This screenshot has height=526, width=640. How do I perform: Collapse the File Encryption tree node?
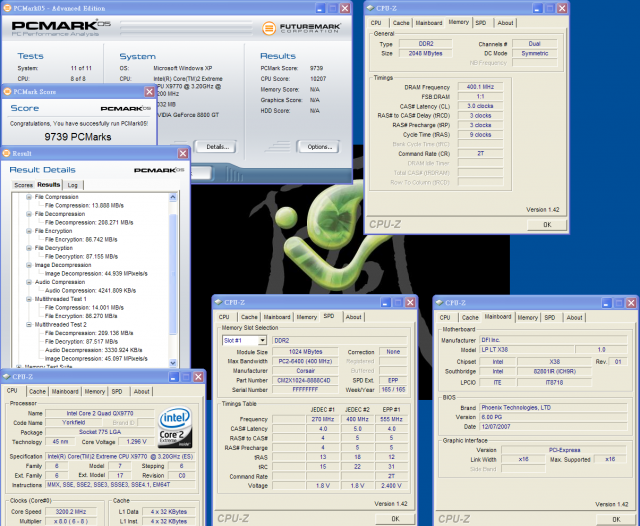(29, 231)
